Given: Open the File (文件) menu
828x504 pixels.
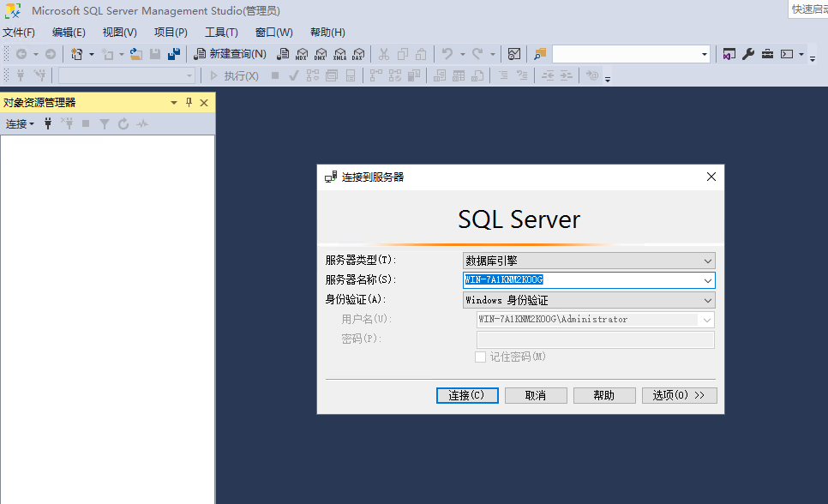Looking at the screenshot, I should pos(19,33).
